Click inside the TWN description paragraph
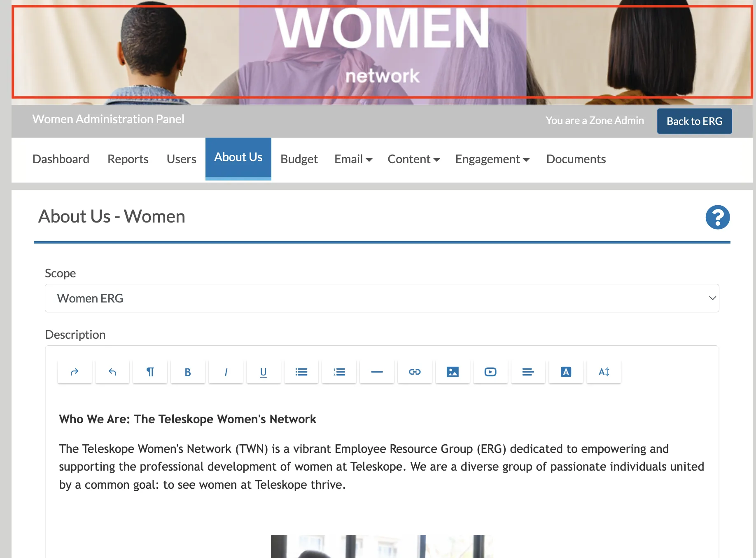The height and width of the screenshot is (558, 756). pos(381,467)
